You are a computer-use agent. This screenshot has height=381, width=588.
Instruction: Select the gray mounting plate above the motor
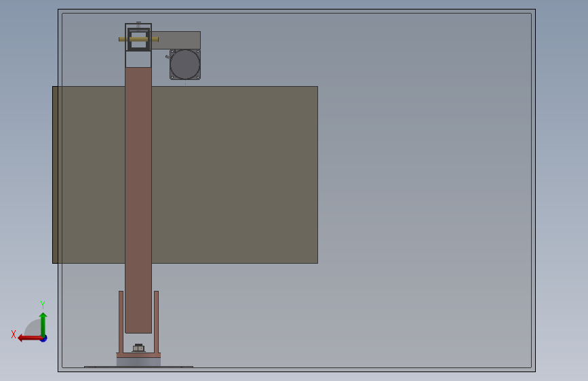click(x=176, y=40)
